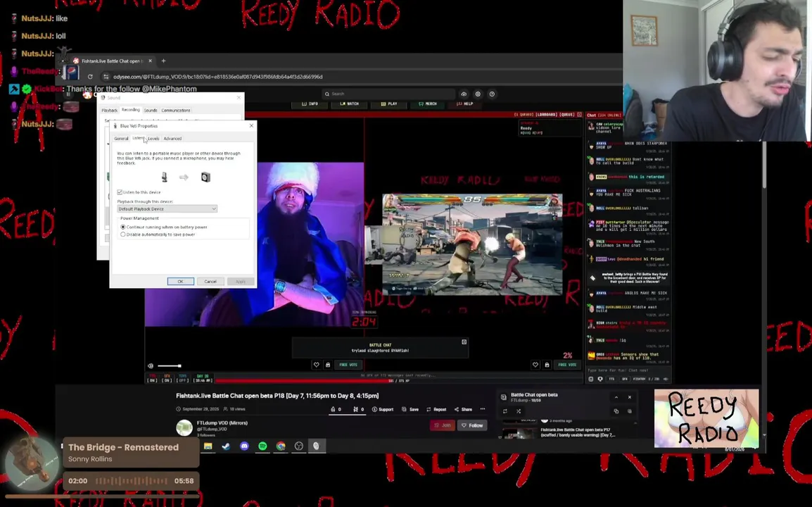Open Odysee settings gear icon
Viewport: 812px width, 507px height.
478,94
